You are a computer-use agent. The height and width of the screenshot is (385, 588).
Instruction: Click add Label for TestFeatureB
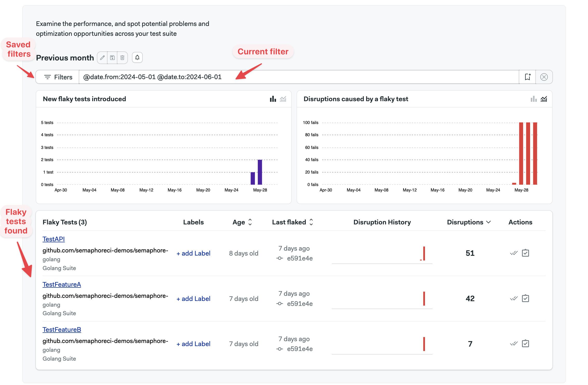tap(193, 343)
